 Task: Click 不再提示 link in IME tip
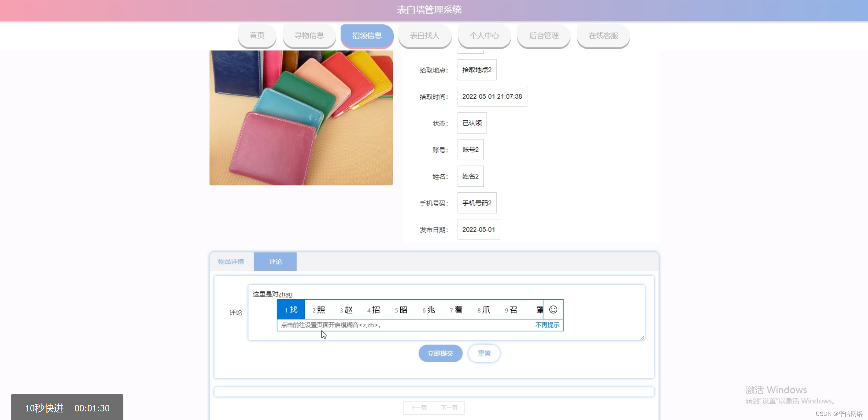[x=547, y=325]
